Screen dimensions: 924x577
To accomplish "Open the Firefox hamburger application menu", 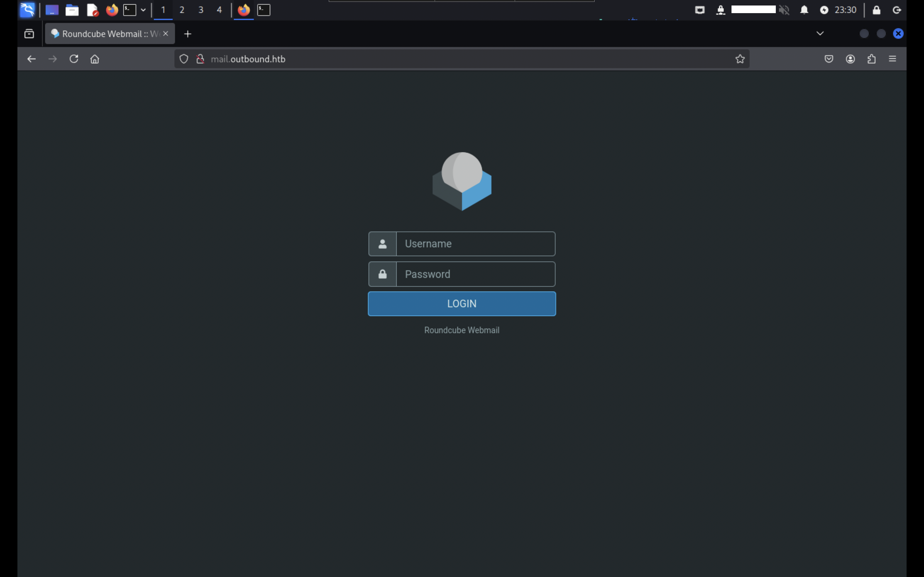I will coord(892,59).
